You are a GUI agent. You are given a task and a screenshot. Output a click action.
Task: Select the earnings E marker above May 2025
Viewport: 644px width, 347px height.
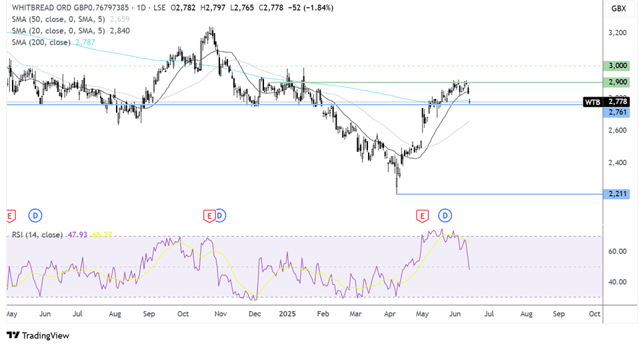tap(422, 216)
